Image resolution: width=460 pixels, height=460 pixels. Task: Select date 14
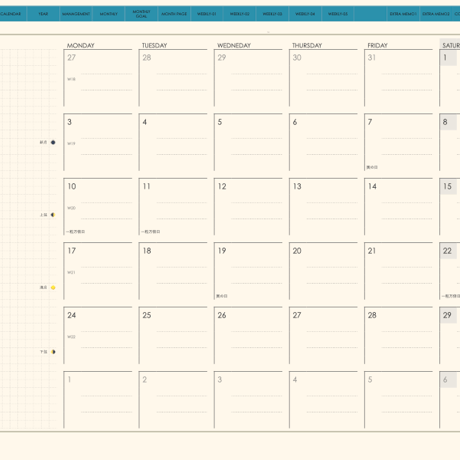(x=372, y=186)
